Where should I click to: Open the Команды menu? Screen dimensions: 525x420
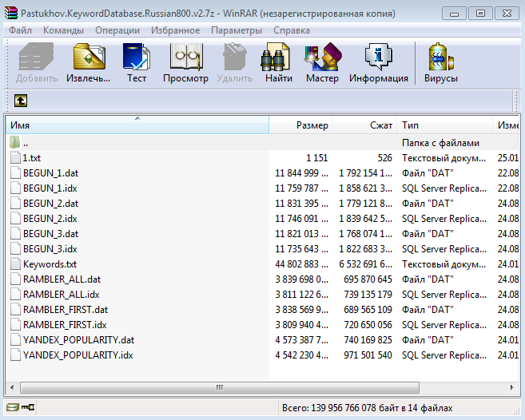(63, 30)
